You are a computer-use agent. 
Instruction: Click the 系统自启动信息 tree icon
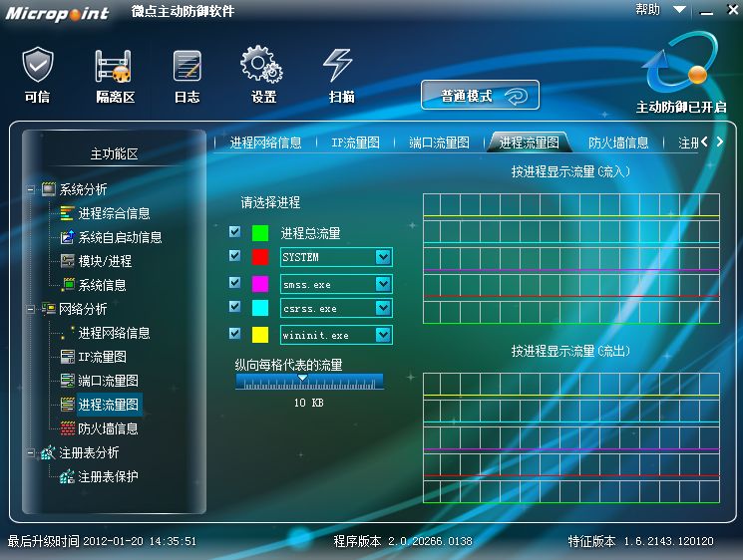tap(67, 237)
